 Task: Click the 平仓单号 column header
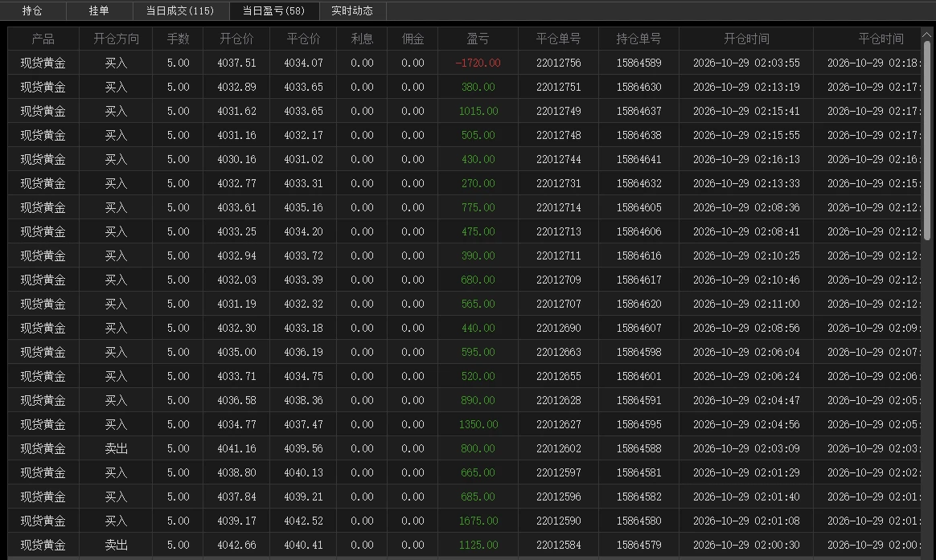pos(559,39)
